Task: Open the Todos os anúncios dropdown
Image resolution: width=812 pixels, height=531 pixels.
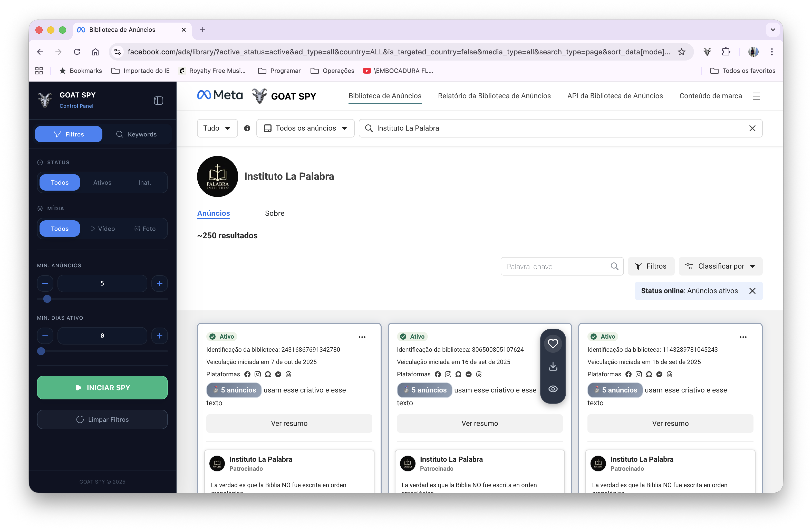Action: coord(305,128)
